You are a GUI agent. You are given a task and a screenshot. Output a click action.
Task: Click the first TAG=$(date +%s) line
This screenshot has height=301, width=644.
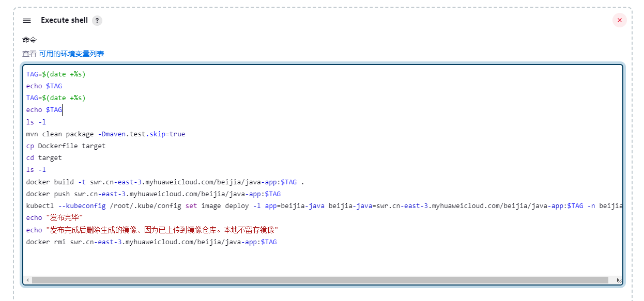56,74
